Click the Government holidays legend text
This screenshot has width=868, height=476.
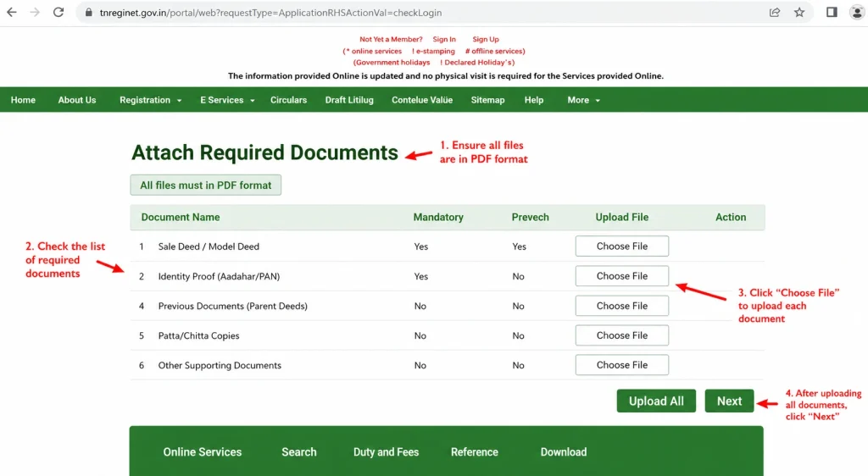click(392, 63)
